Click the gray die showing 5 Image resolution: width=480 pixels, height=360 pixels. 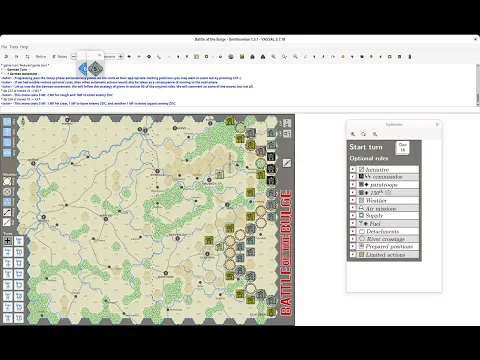95,69
